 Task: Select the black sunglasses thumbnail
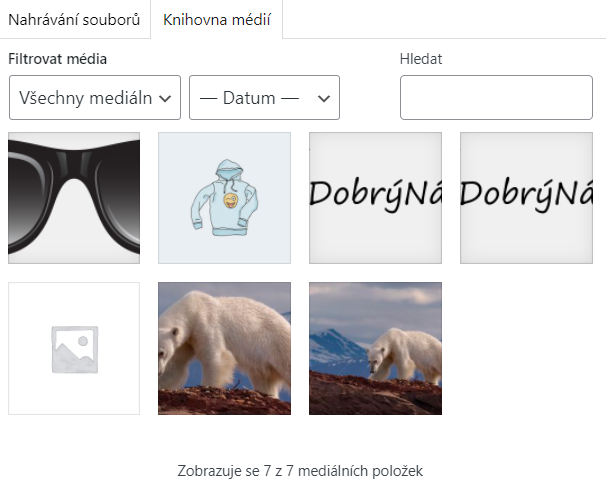(74, 198)
